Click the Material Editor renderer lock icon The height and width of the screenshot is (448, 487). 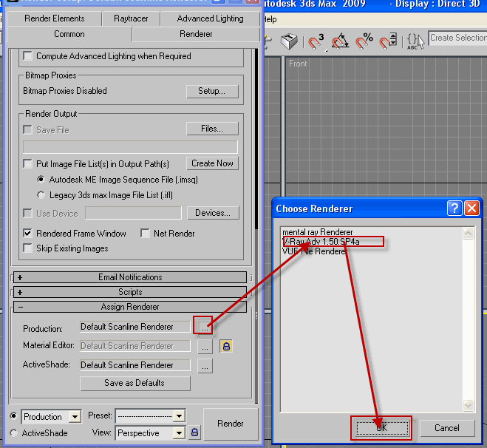pos(226,346)
